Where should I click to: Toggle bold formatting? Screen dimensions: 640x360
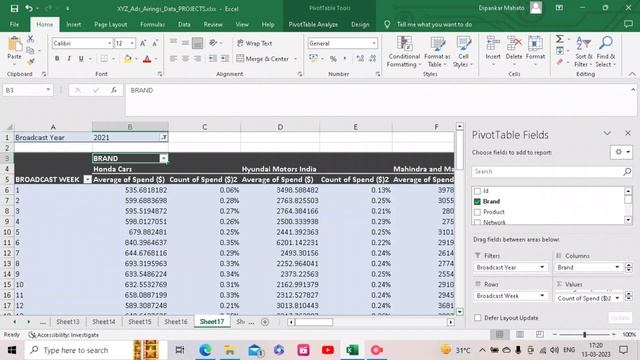(57, 59)
